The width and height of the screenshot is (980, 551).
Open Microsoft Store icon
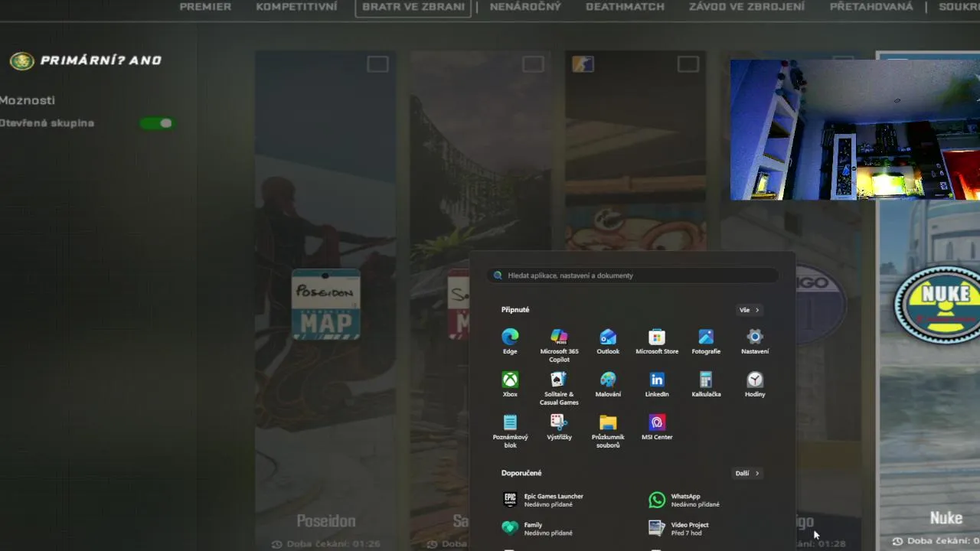click(657, 341)
